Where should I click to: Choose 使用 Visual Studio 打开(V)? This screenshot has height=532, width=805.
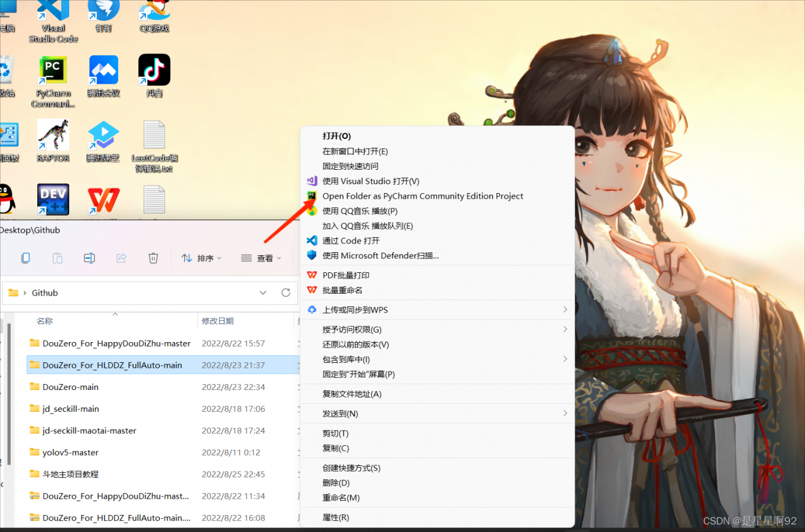[370, 181]
